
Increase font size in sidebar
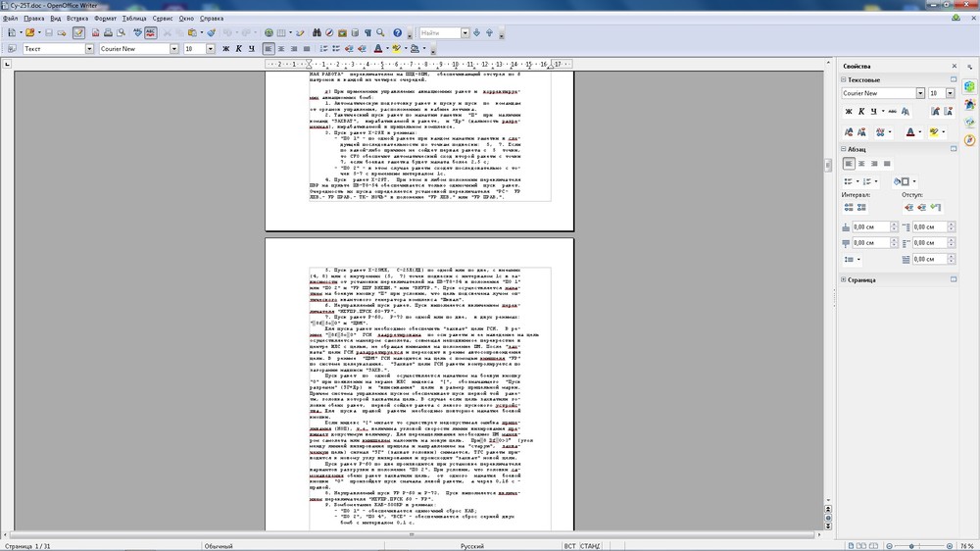935,112
